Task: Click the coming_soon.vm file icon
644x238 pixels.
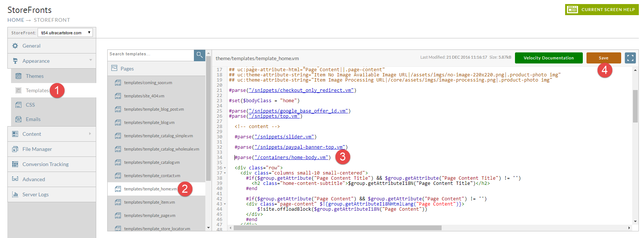Action: pyautogui.click(x=118, y=83)
